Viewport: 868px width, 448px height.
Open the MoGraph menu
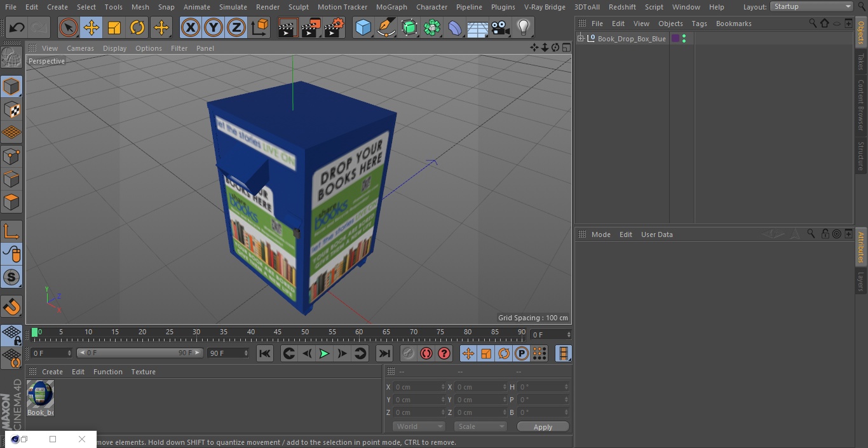[x=391, y=7]
